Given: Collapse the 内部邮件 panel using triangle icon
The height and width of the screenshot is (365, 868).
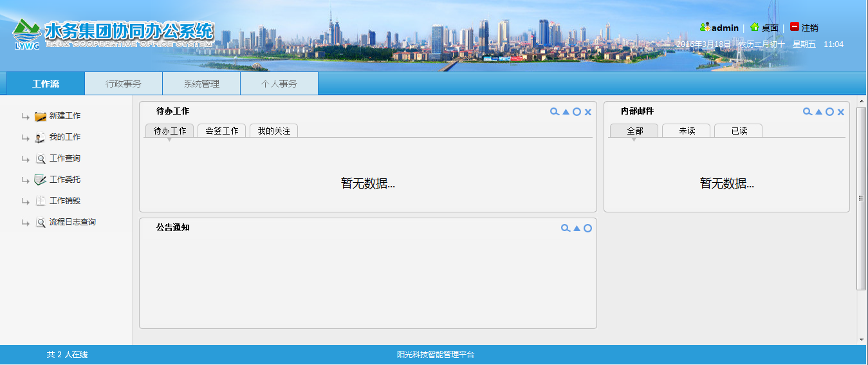Looking at the screenshot, I should click(x=818, y=112).
